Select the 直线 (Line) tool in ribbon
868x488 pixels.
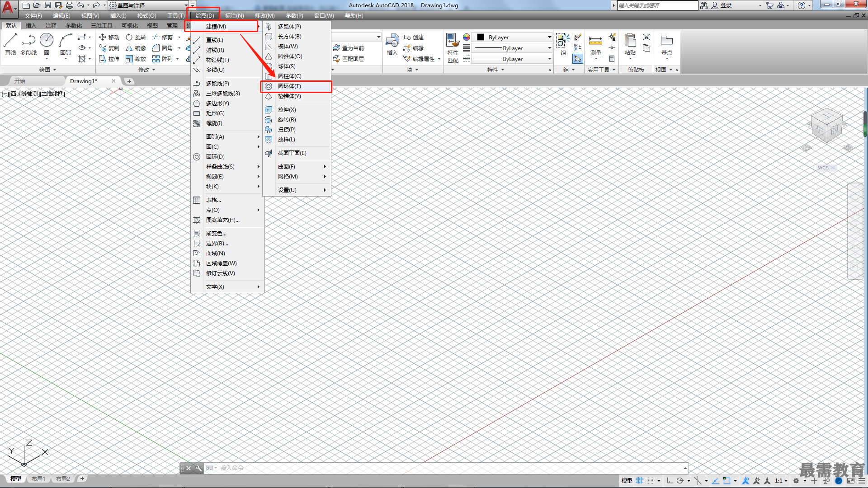coord(10,44)
